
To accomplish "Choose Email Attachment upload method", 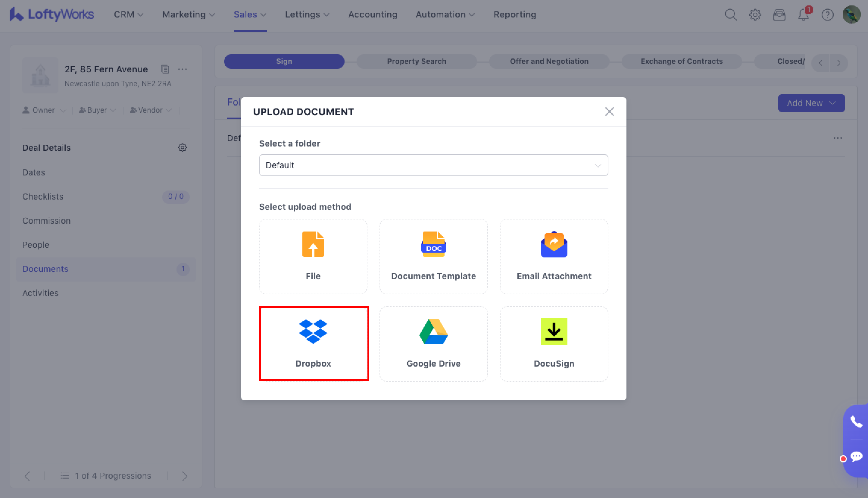I will [x=554, y=256].
